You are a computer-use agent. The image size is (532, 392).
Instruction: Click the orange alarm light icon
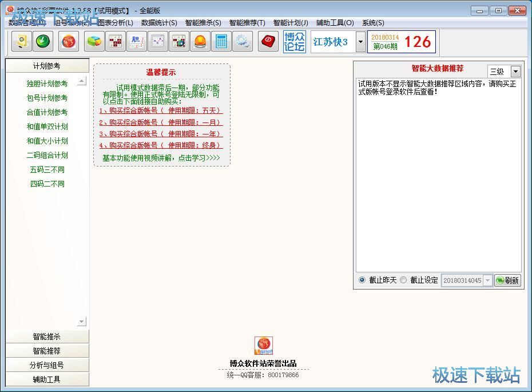coord(200,41)
